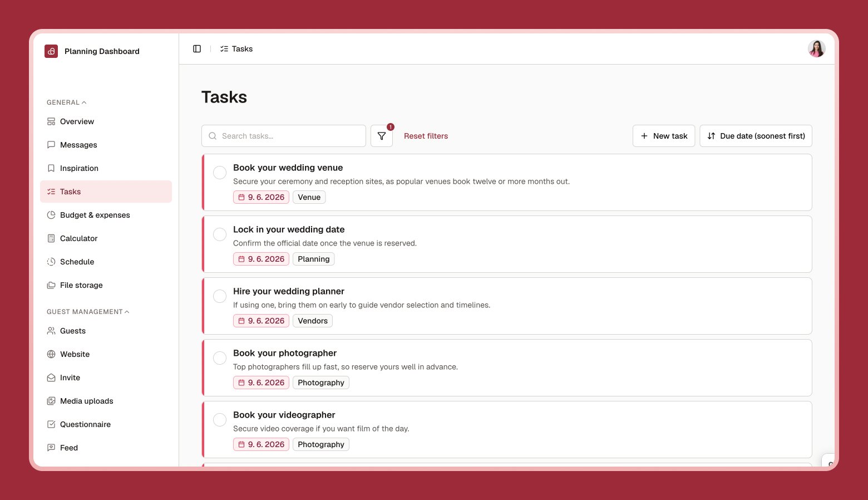Open the Website label in the sidebar

75,354
